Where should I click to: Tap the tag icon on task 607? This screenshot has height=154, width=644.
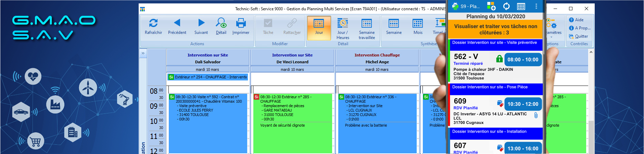coord(500,148)
